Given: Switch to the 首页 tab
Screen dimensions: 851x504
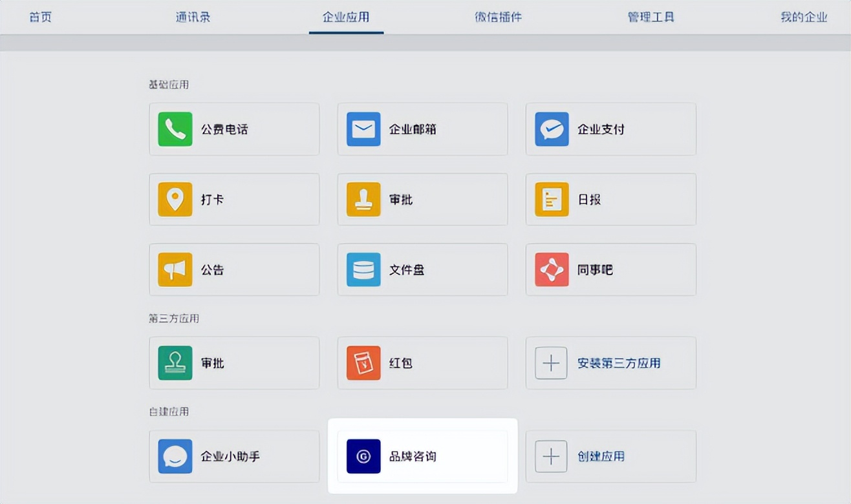Looking at the screenshot, I should [40, 17].
